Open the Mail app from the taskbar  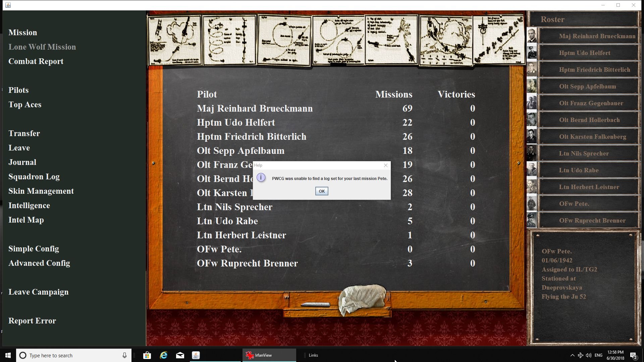pyautogui.click(x=180, y=355)
